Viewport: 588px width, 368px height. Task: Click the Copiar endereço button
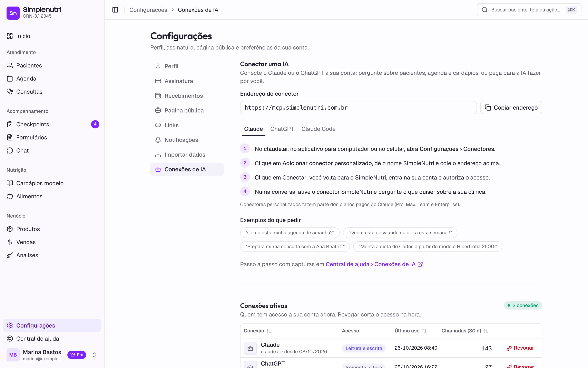511,108
